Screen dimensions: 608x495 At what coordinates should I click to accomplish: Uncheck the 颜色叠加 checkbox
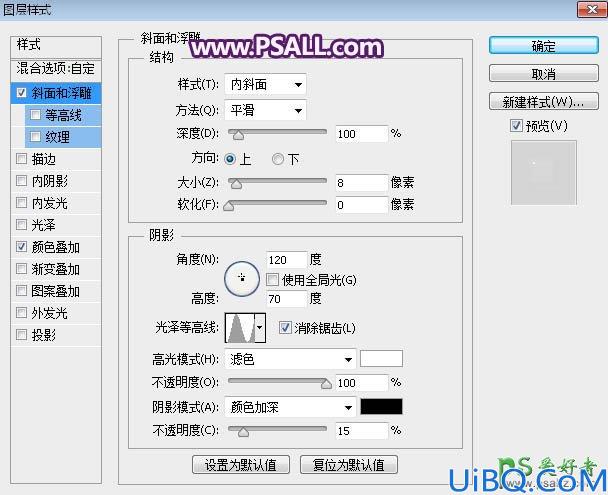[x=21, y=247]
